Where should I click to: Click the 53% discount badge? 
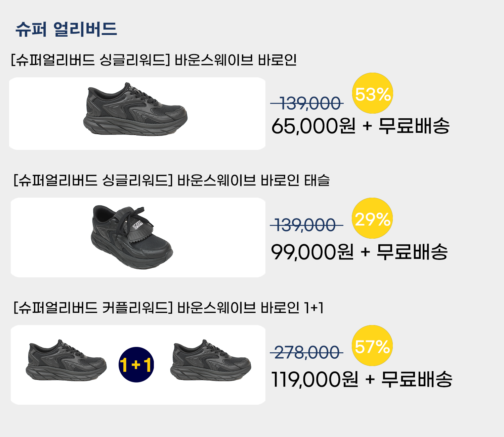click(372, 93)
